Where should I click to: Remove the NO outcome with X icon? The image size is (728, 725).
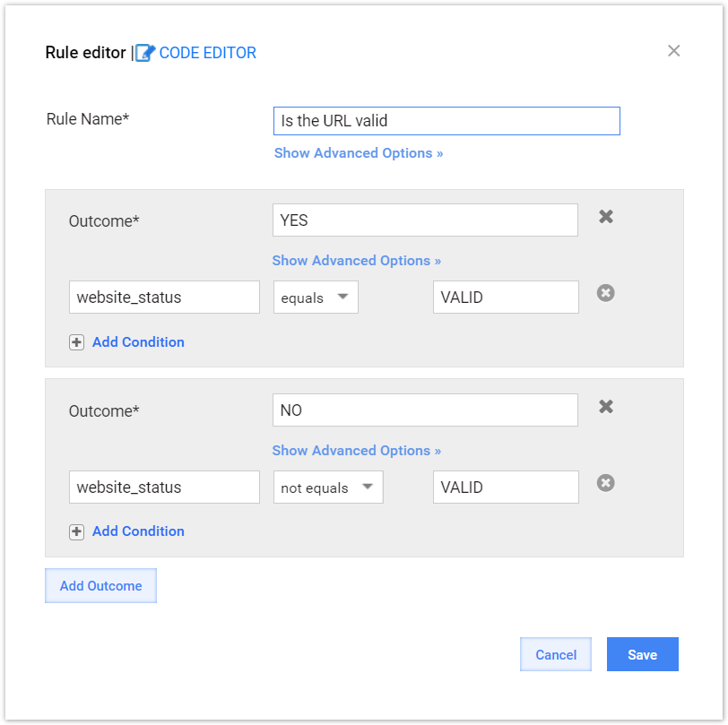coord(606,407)
